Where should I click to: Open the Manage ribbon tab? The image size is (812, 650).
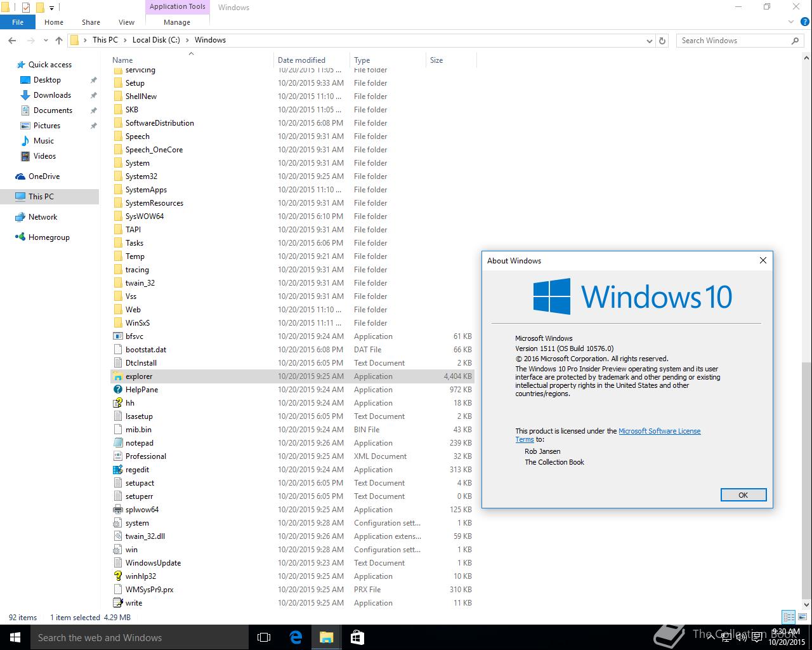click(x=177, y=22)
